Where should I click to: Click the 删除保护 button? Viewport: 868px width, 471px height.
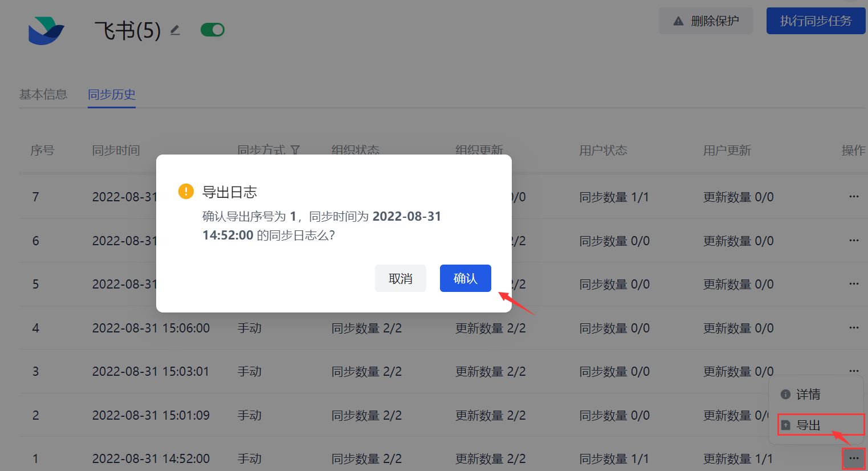(x=706, y=21)
